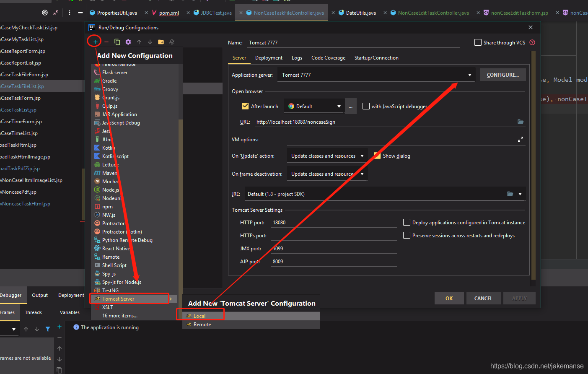
Task: Open On 'Update' action dropdown
Action: (x=327, y=156)
